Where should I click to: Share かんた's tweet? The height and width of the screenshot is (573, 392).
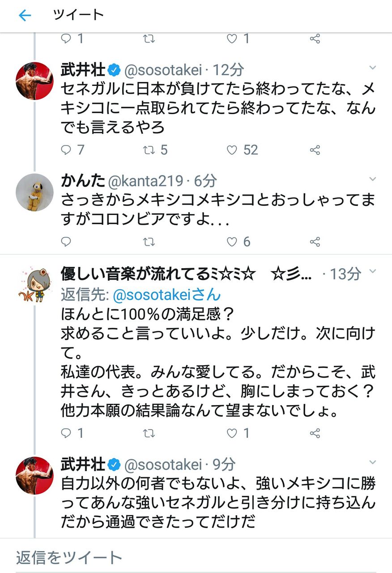coord(315,242)
